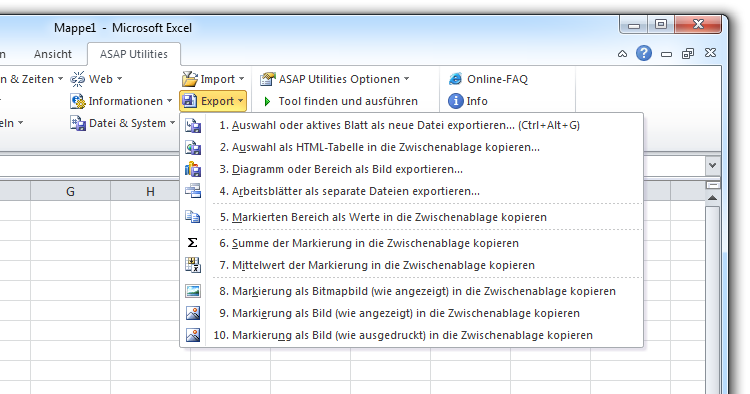This screenshot has width=750, height=394.
Task: Minimize the ribbon with the caret icon
Action: tap(622, 54)
